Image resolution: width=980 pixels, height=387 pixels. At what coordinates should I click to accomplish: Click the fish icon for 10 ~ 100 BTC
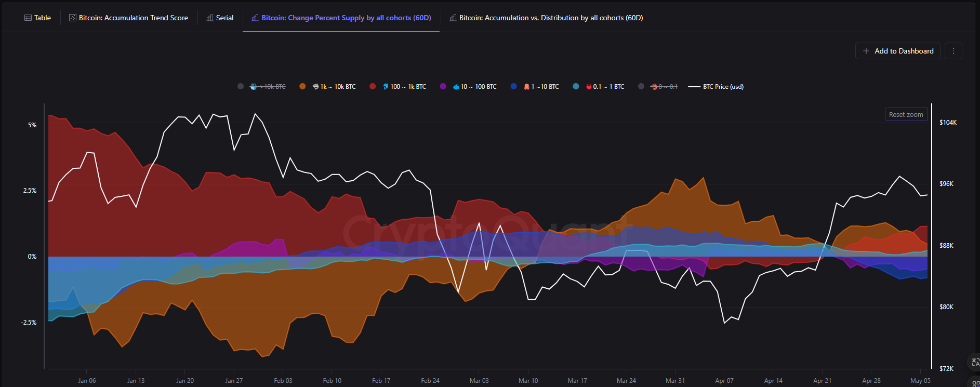[x=456, y=87]
